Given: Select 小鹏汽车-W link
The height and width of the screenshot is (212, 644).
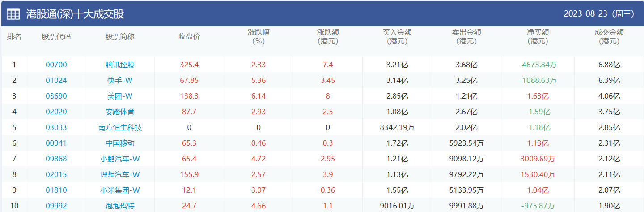Looking at the screenshot, I should 120,159.
